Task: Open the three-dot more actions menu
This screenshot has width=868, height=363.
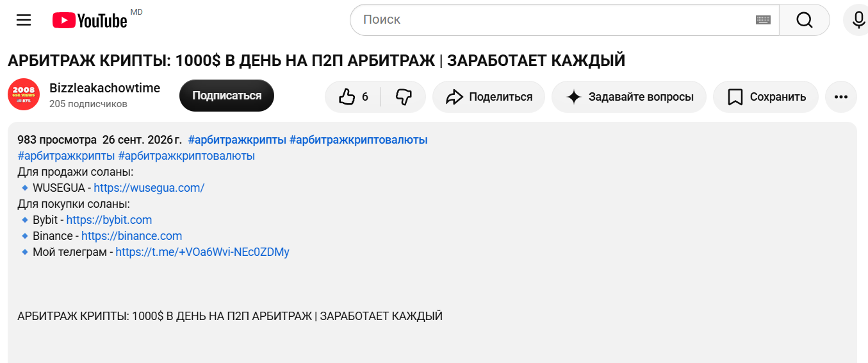Action: tap(841, 97)
